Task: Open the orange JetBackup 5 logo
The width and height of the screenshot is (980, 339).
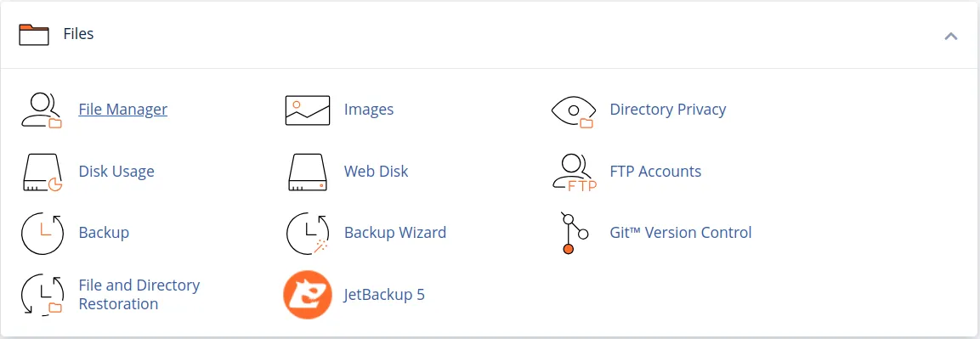Action: coord(308,294)
